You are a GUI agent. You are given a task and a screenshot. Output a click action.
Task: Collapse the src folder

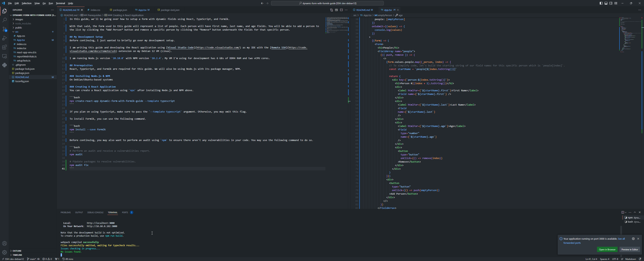tap(33, 32)
